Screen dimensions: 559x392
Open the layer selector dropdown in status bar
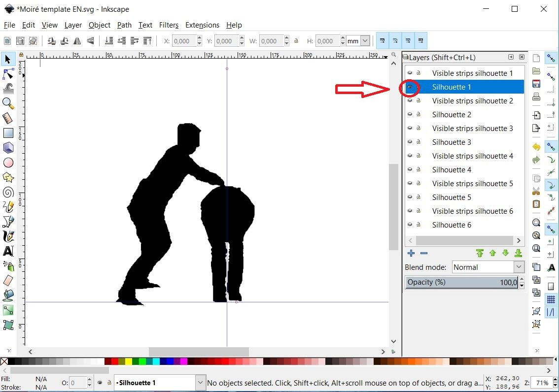click(x=200, y=383)
